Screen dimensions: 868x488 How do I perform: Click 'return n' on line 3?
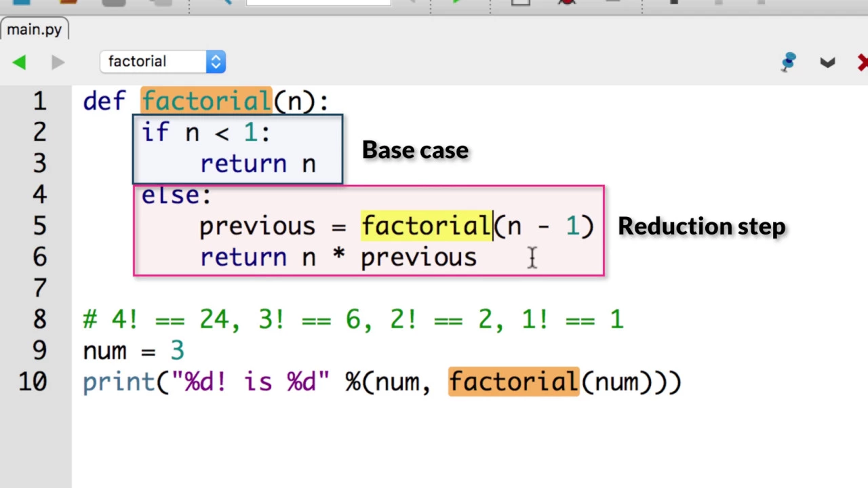[258, 164]
